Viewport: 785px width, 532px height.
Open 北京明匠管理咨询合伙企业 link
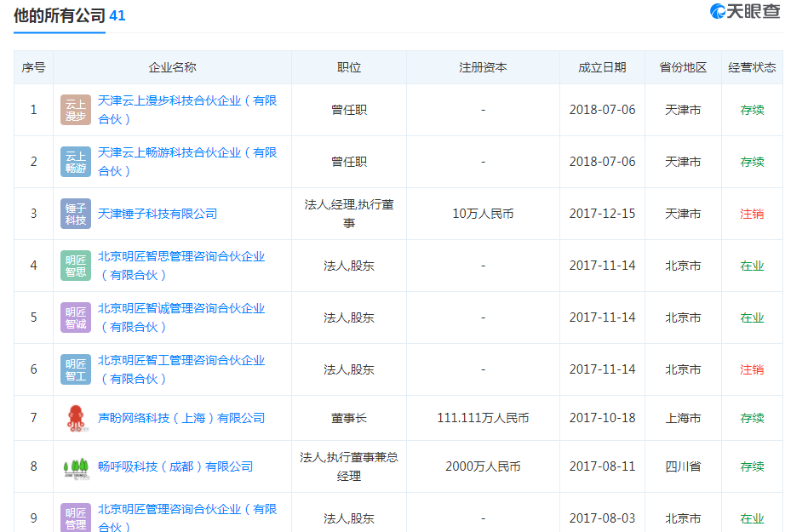[187, 518]
